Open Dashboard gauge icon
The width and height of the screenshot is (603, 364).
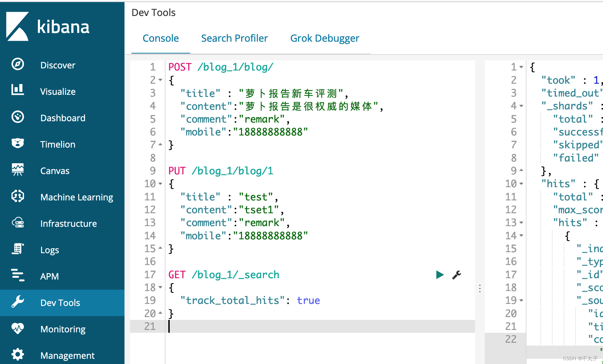(18, 117)
